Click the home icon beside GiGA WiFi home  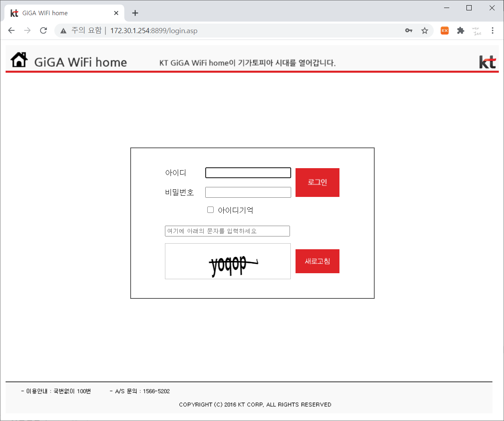tap(19, 60)
